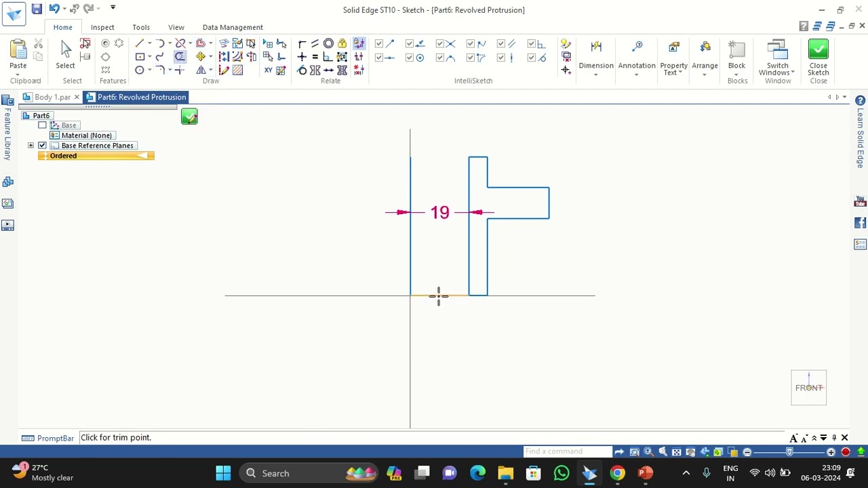Switch to the Inspect ribbon tab
868x488 pixels.
(x=102, y=27)
